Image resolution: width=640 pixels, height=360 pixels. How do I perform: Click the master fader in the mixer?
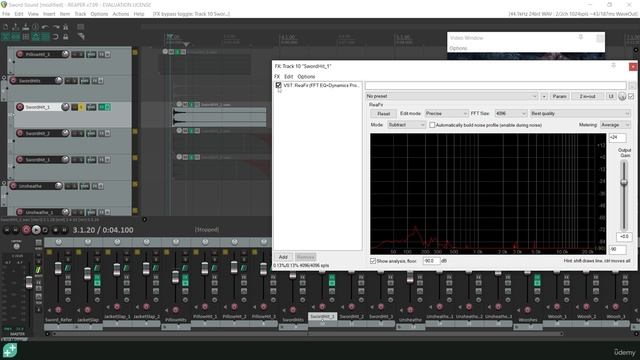click(x=29, y=282)
